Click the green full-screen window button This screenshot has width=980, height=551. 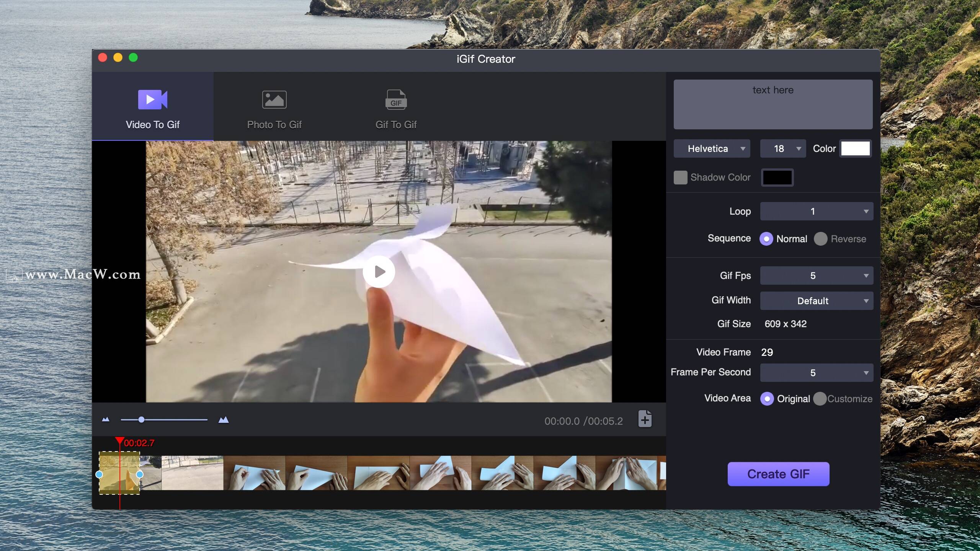133,57
